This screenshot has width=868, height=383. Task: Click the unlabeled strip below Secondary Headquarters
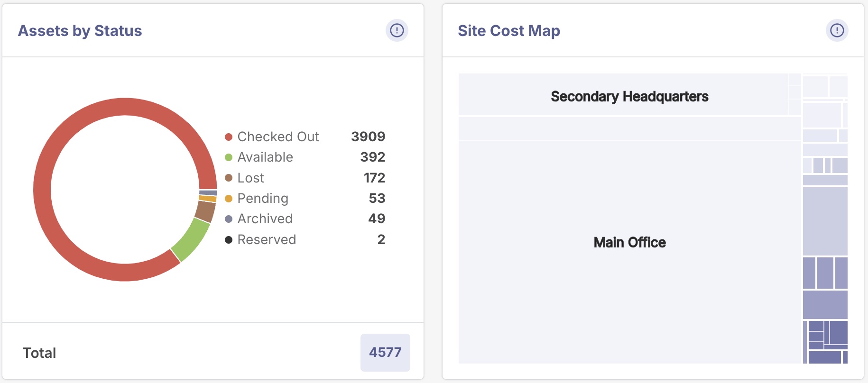click(629, 128)
